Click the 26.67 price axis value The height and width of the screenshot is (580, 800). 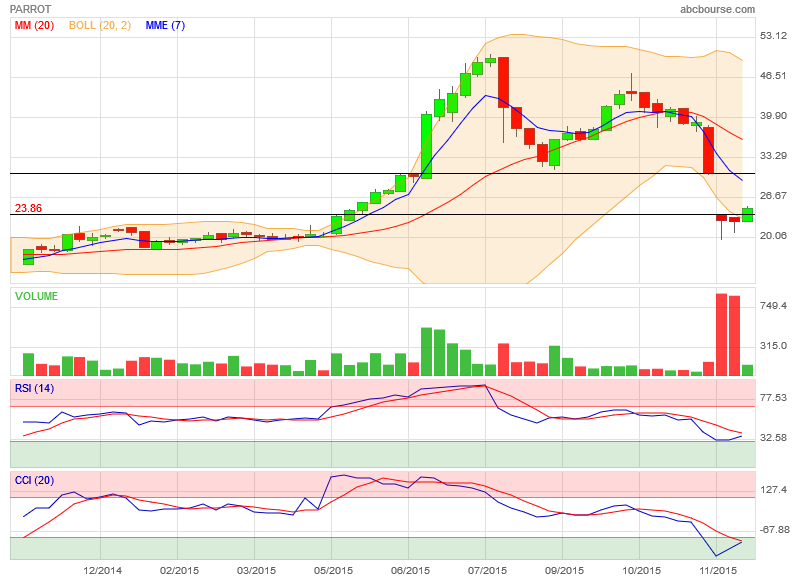coord(773,195)
